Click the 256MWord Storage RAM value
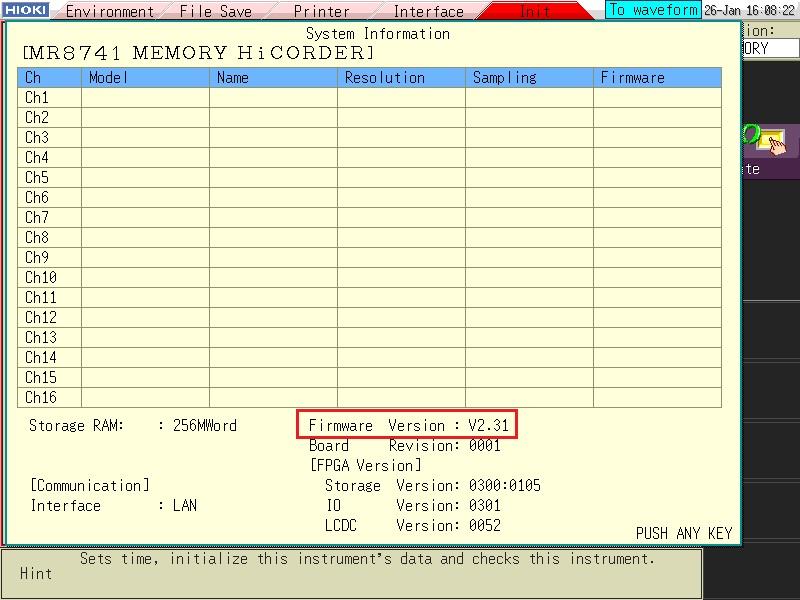The width and height of the screenshot is (800, 600). (205, 425)
